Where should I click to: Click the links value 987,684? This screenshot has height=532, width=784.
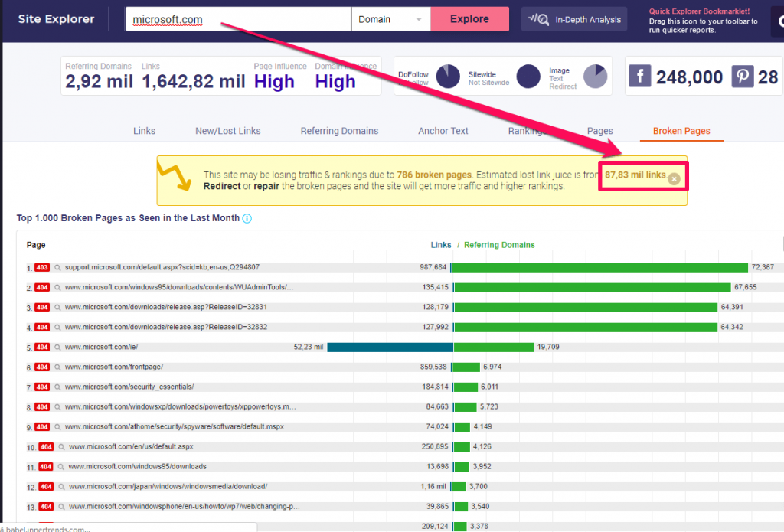click(x=433, y=267)
